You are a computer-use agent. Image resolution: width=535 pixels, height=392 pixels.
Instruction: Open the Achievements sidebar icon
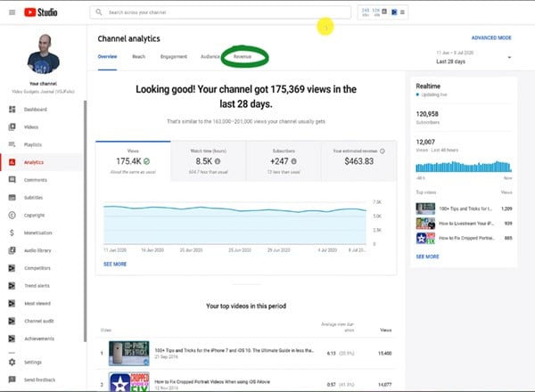pyautogui.click(x=12, y=339)
